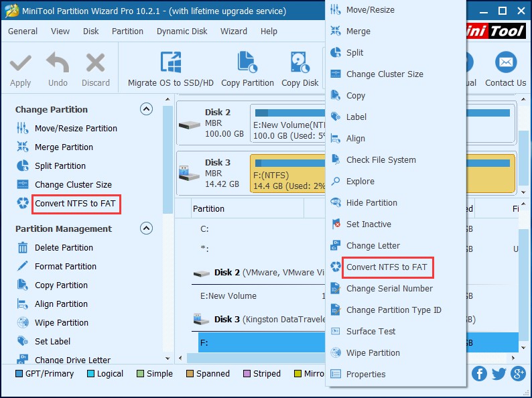Viewport: 532px width, 398px height.
Task: Select Align Partition in sidebar
Action: (52, 304)
